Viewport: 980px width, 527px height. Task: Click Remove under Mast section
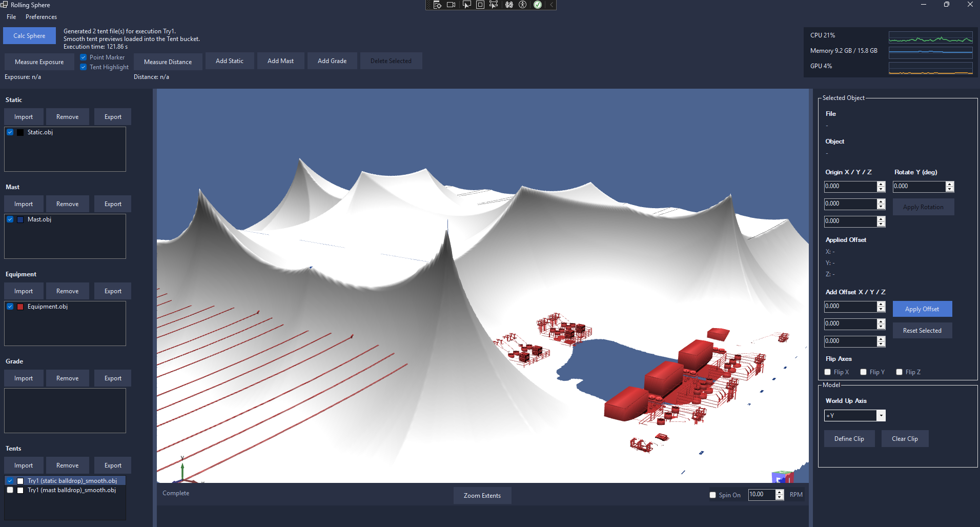(68, 204)
